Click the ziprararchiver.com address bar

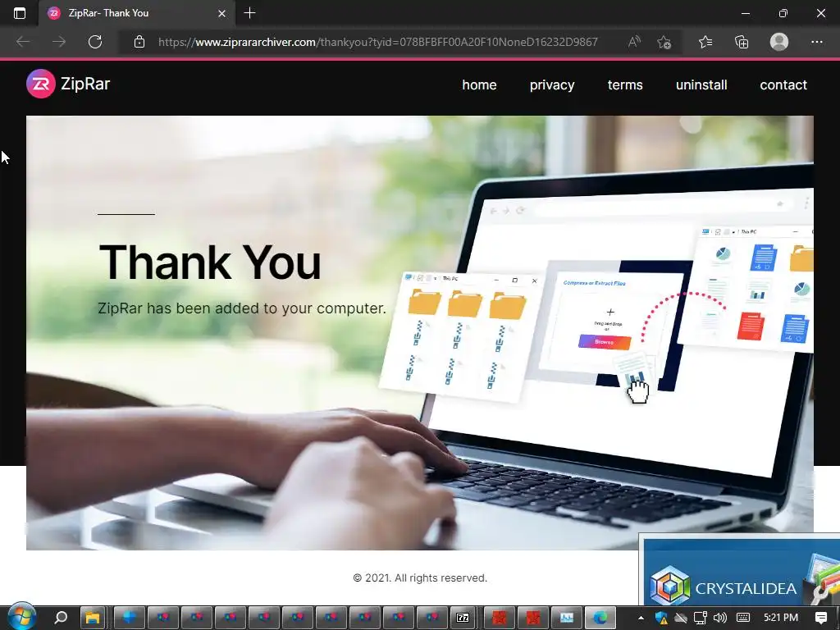coord(377,42)
